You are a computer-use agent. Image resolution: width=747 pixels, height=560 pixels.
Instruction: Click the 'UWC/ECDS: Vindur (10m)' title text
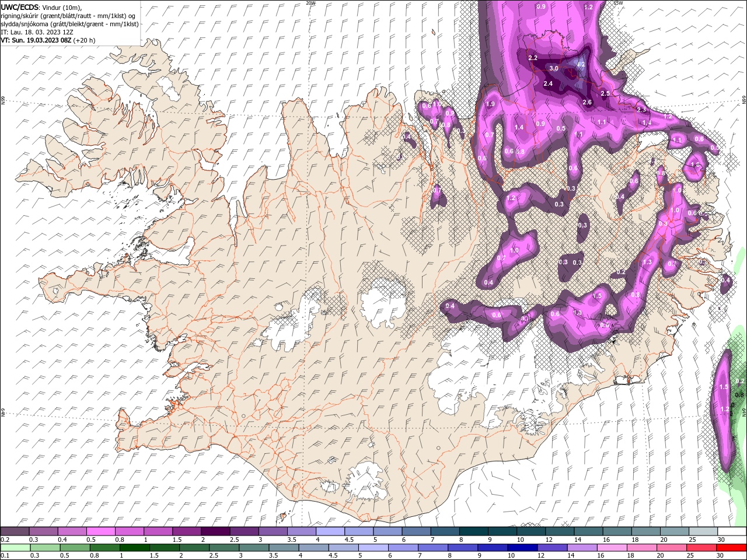[x=41, y=6]
